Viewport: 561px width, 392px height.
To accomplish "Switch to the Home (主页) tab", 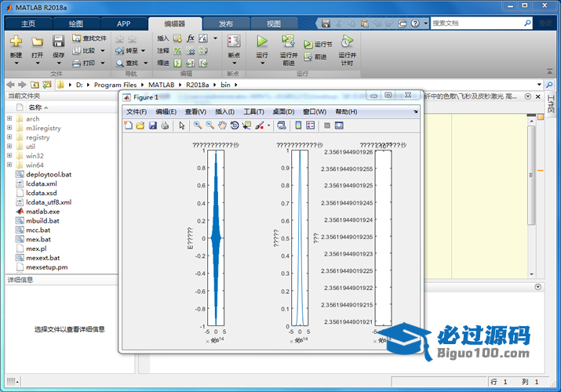I will (28, 24).
